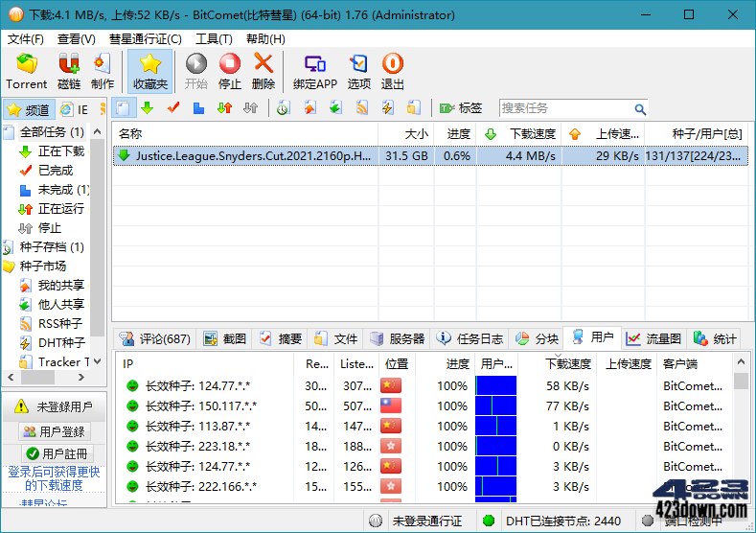The width and height of the screenshot is (756, 533).
Task: Click the 磁链 magnet link icon
Action: pyautogui.click(x=68, y=71)
